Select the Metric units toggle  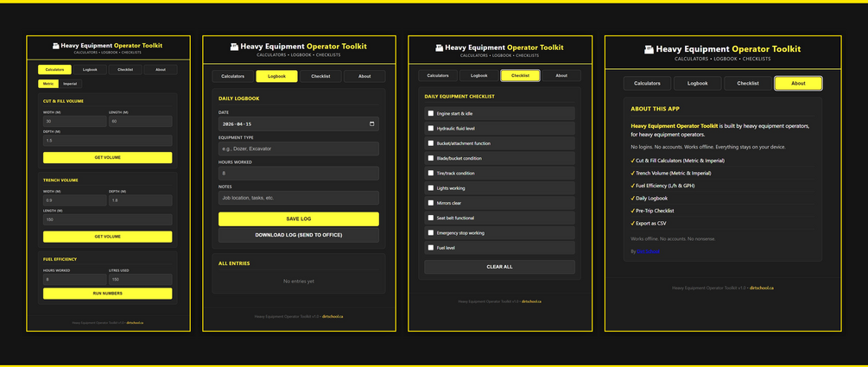48,84
